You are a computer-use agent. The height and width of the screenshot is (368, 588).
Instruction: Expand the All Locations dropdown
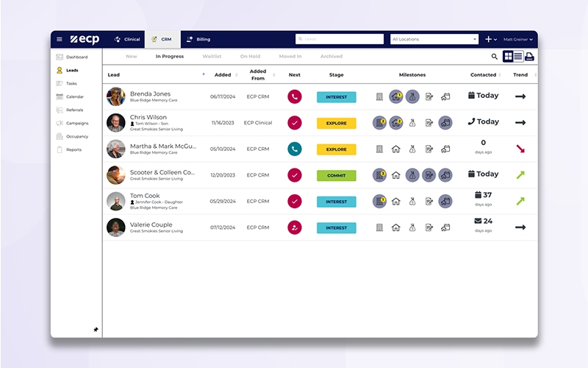pyautogui.click(x=434, y=39)
